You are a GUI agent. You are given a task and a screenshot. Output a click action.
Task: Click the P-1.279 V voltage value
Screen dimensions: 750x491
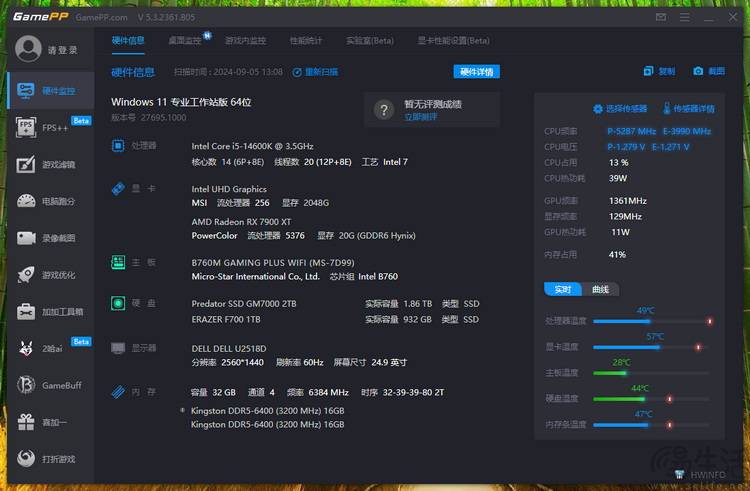coord(626,147)
